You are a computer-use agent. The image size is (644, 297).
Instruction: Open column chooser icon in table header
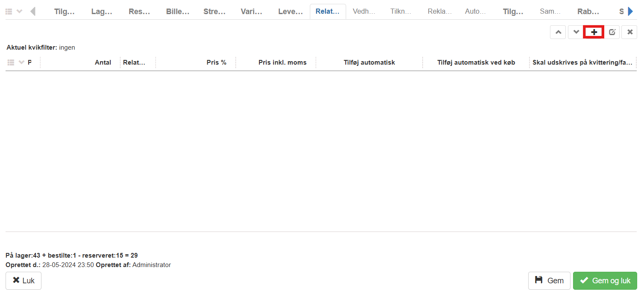coord(11,62)
